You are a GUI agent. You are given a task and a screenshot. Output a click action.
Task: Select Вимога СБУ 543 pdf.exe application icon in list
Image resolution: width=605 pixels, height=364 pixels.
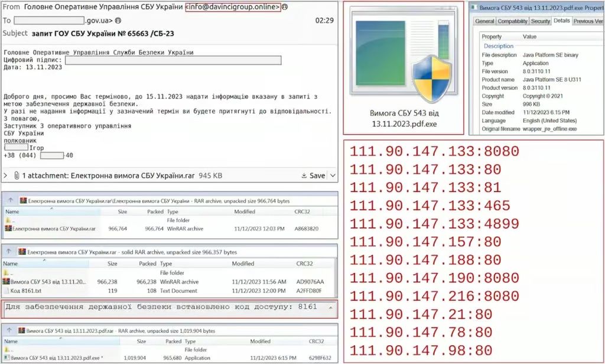pyautogui.click(x=6, y=358)
